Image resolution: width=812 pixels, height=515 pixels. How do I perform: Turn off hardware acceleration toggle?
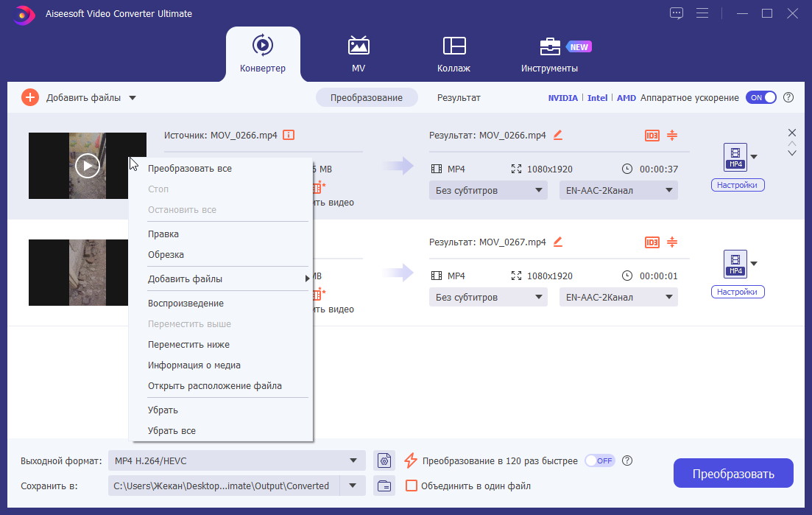760,97
